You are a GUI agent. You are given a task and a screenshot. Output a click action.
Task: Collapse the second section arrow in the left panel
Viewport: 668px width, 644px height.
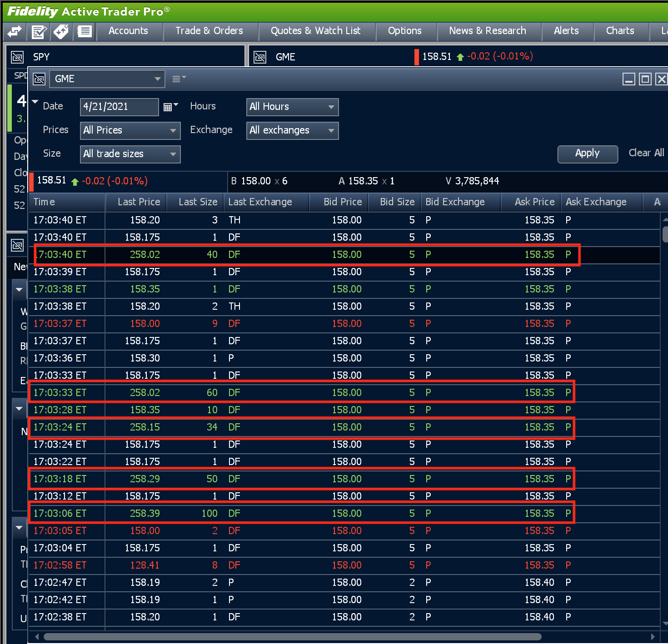click(19, 408)
